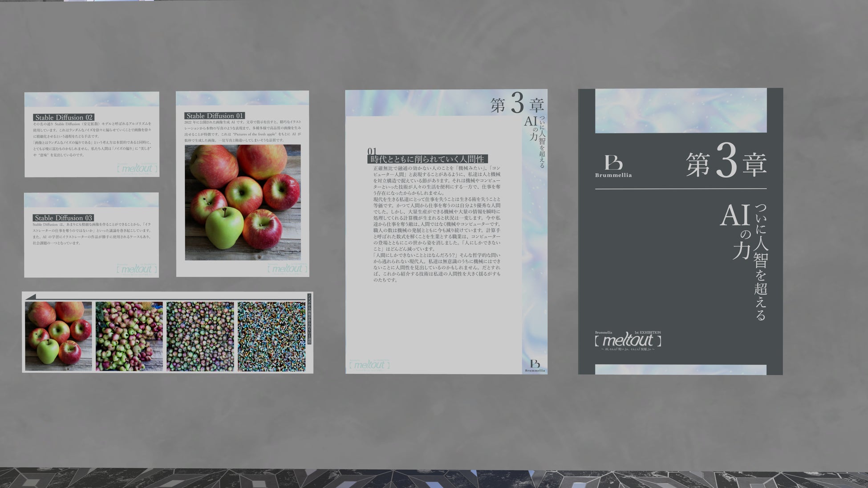Viewport: 868px width, 488px height.
Task: Click the meltout logo on Stable Diffusion 01 card
Action: click(x=287, y=269)
